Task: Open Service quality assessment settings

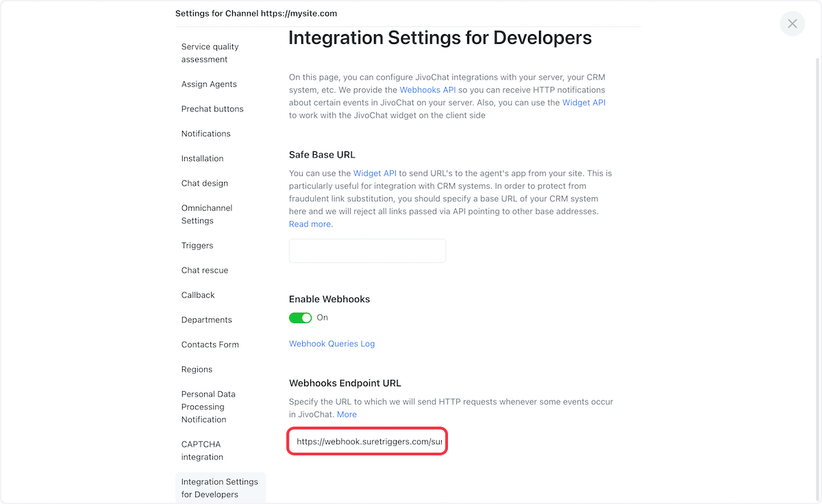Action: pyautogui.click(x=210, y=53)
